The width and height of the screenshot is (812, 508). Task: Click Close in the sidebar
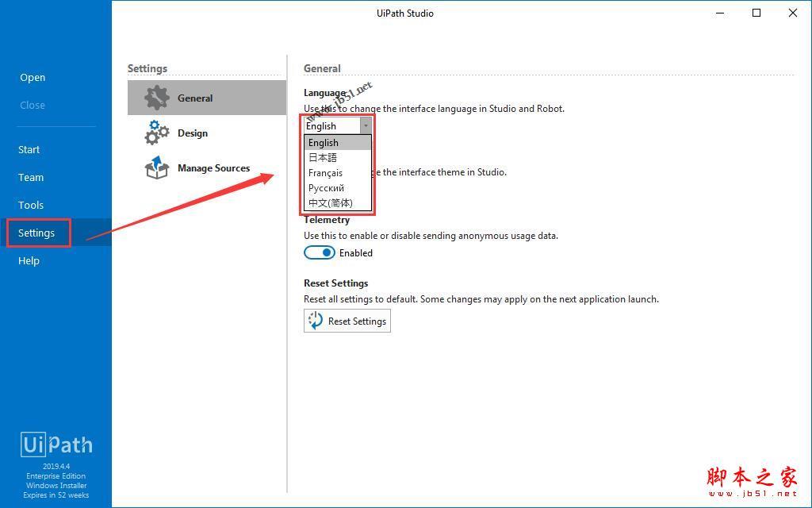click(x=33, y=105)
